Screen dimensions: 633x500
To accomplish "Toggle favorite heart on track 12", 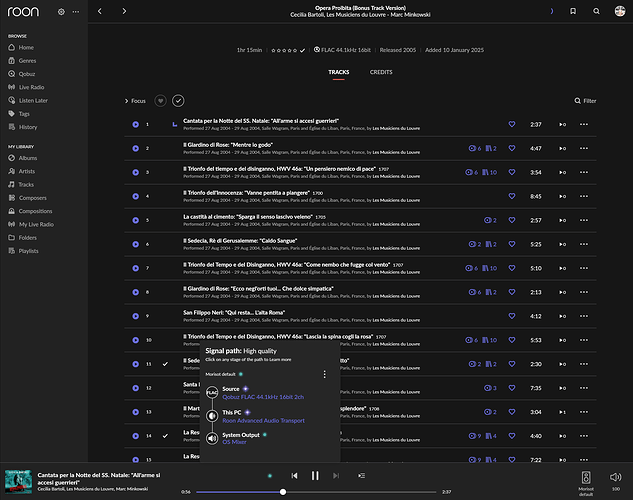I will [x=512, y=388].
